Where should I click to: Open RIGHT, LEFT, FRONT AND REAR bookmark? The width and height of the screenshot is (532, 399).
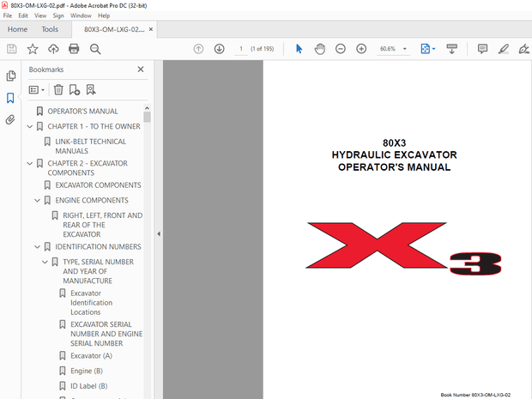pyautogui.click(x=102, y=225)
